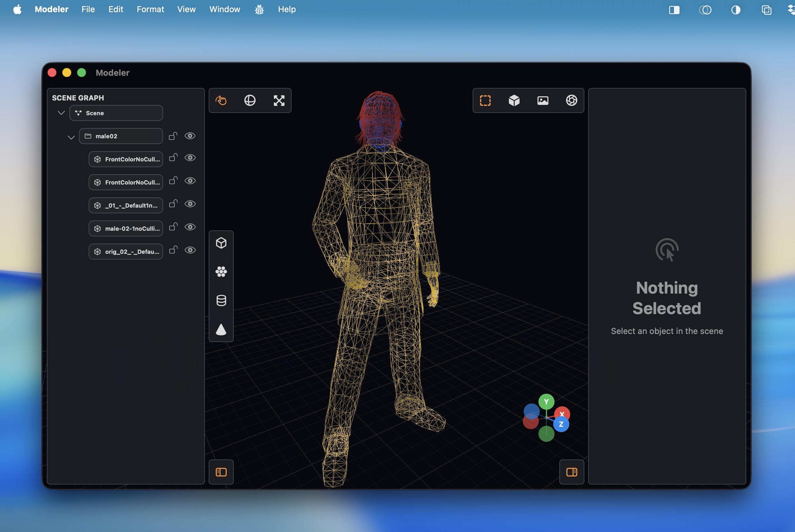795x532 pixels.
Task: Toggle the left sidebar panel button
Action: coord(221,472)
